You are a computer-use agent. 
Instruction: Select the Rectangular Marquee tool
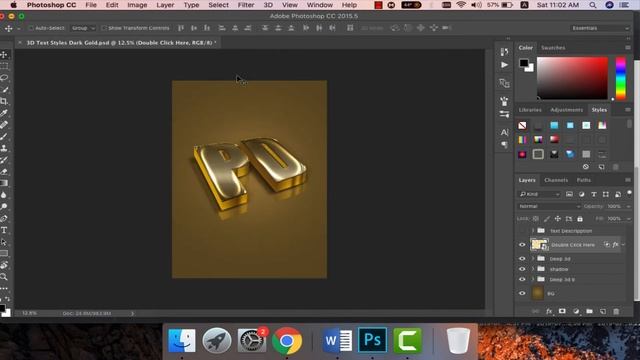point(4,66)
